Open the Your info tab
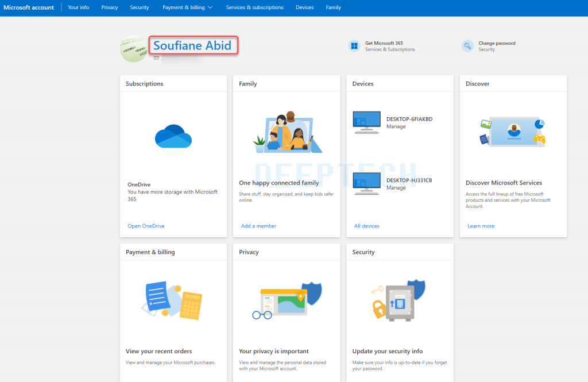This screenshot has height=382, width=588. pos(78,7)
